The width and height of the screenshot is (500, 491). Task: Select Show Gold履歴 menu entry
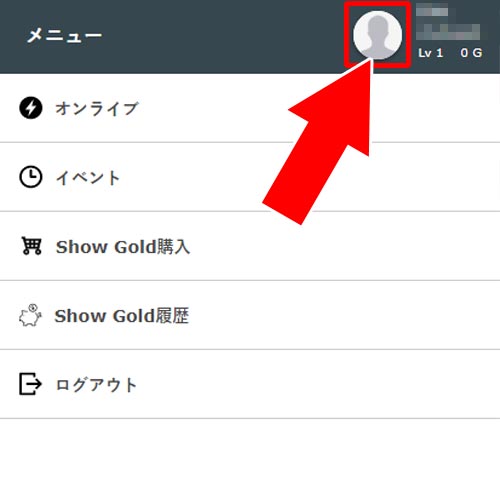point(250,315)
